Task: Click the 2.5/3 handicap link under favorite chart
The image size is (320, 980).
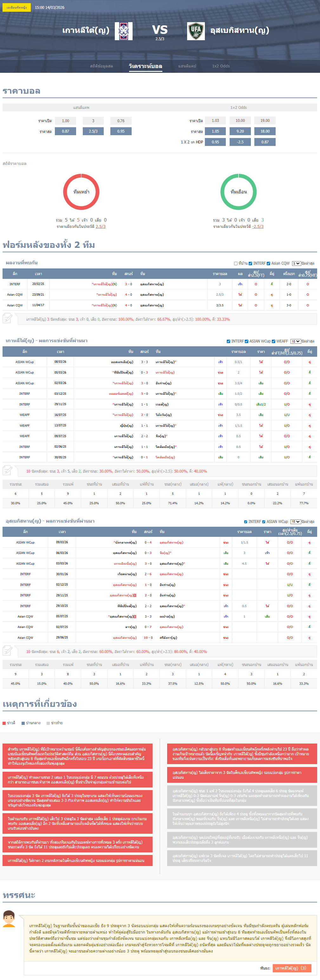Action: point(101,227)
